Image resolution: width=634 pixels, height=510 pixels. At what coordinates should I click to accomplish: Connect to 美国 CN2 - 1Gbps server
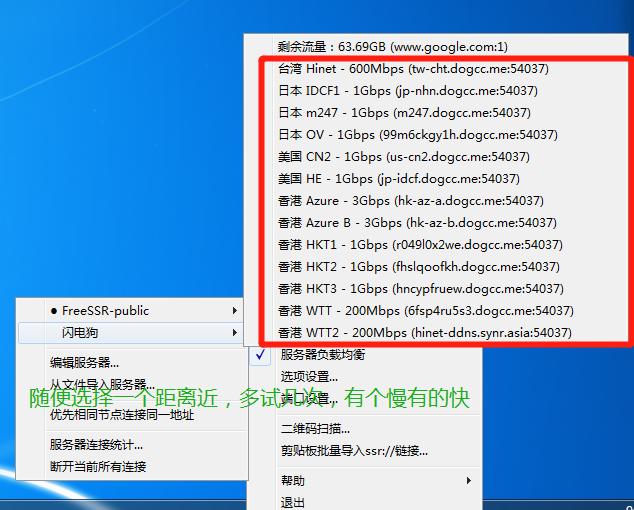(x=436, y=157)
